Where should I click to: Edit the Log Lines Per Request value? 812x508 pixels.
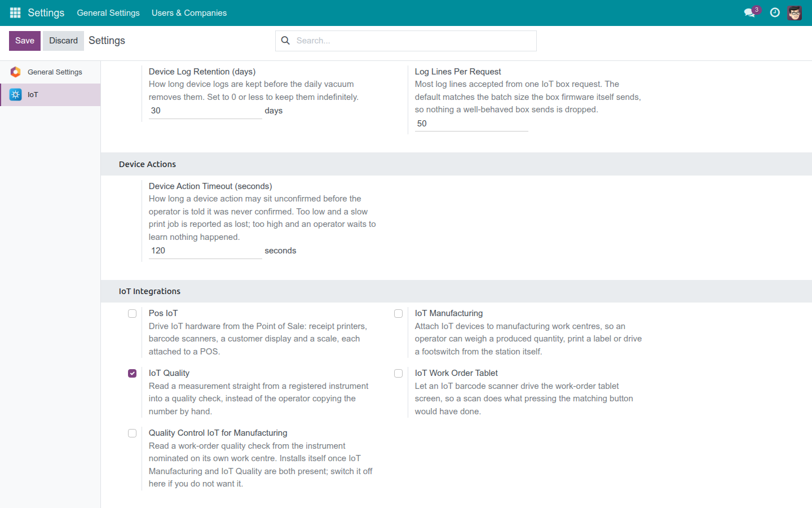(x=471, y=124)
